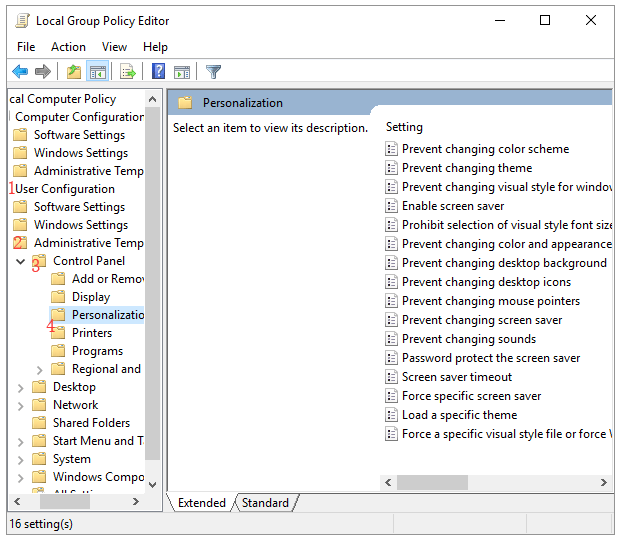Click the Back arrow toolbar icon
The width and height of the screenshot is (621, 540).
click(x=20, y=72)
